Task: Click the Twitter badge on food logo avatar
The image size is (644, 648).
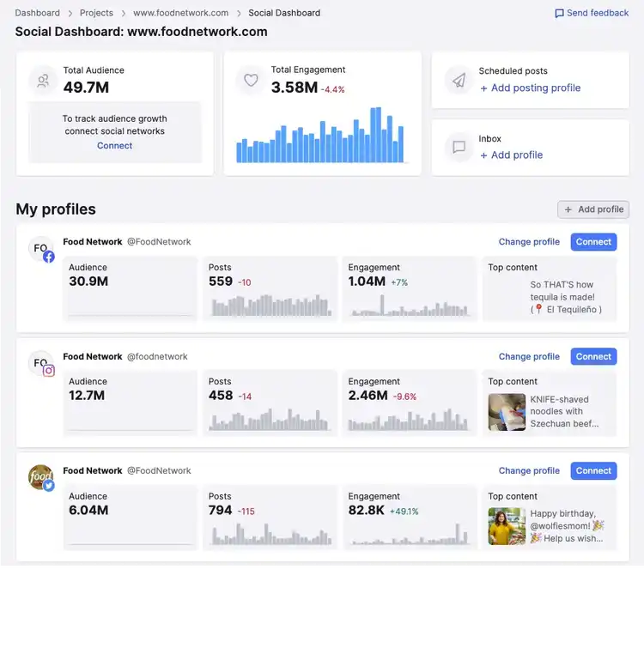Action: tap(49, 486)
